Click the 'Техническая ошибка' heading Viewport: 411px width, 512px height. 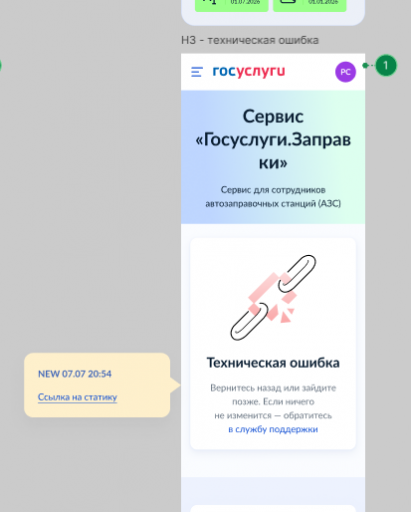[273, 363]
